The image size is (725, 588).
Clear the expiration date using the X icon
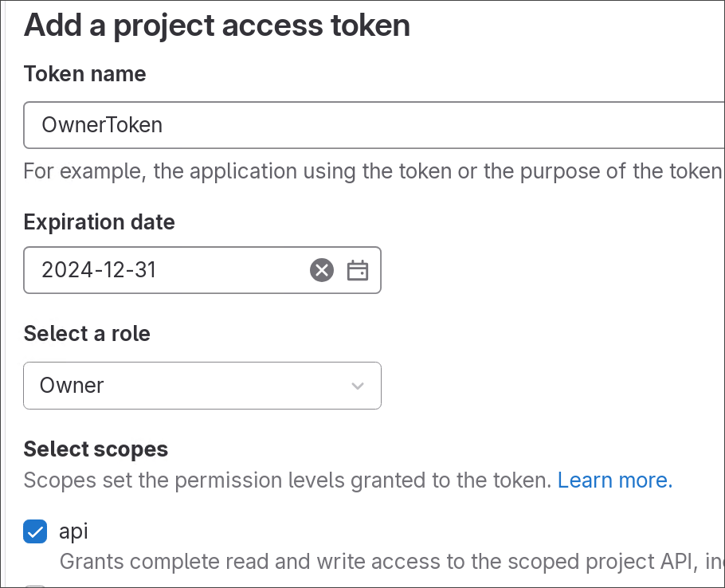321,270
